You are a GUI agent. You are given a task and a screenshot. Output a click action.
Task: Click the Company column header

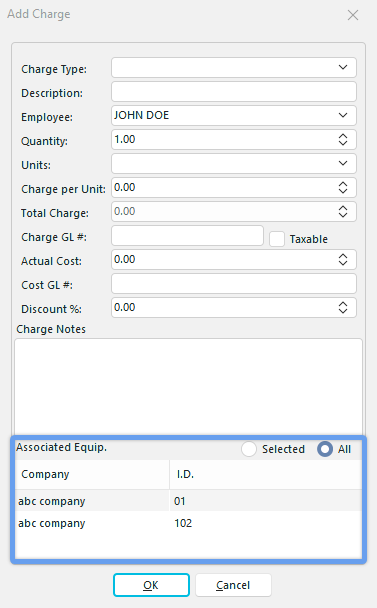pyautogui.click(x=92, y=474)
